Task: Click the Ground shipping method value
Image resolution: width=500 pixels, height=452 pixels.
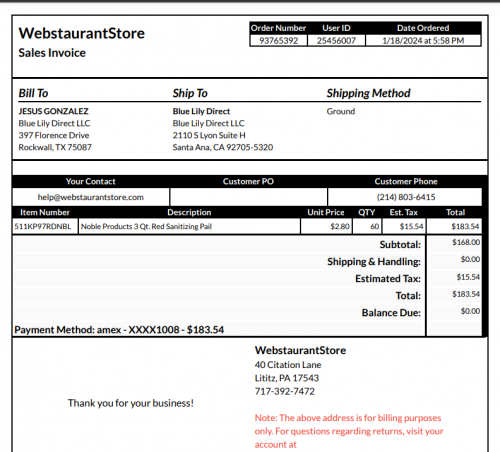Action: click(x=341, y=111)
